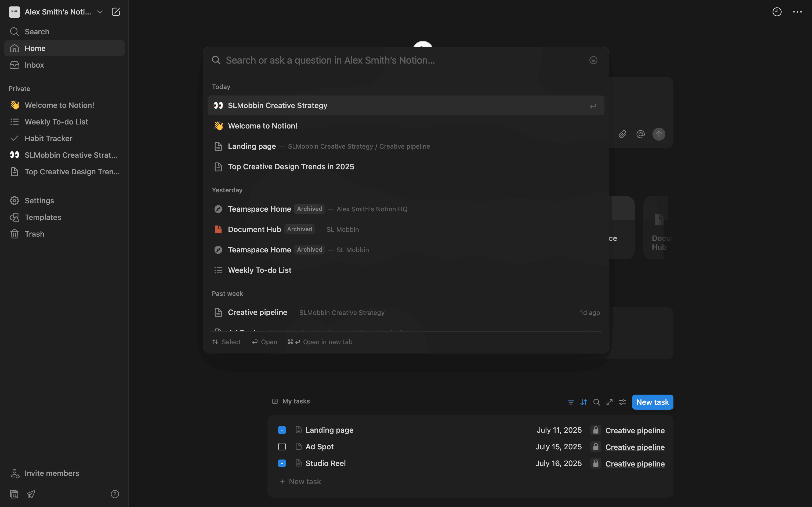Open My tasks view settings icon
The image size is (812, 507).
coord(622,402)
